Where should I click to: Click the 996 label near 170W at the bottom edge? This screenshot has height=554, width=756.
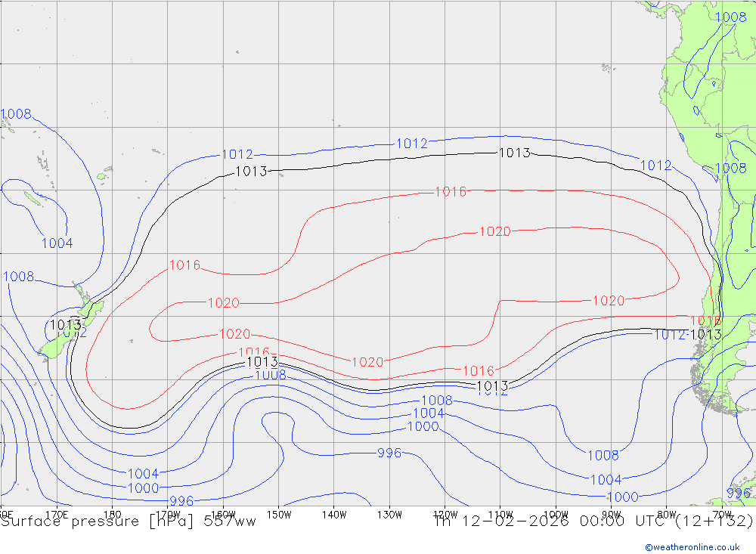click(181, 501)
